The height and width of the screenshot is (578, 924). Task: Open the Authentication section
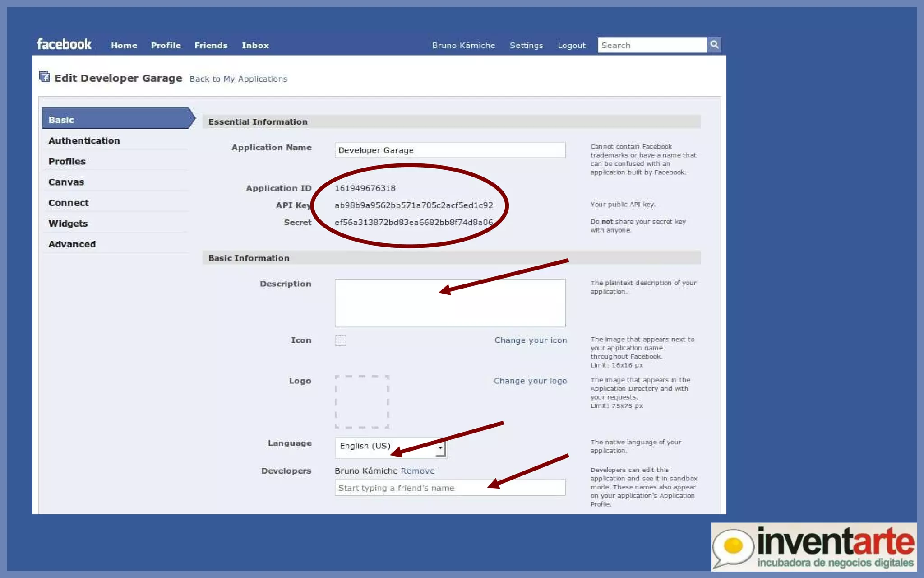point(84,141)
